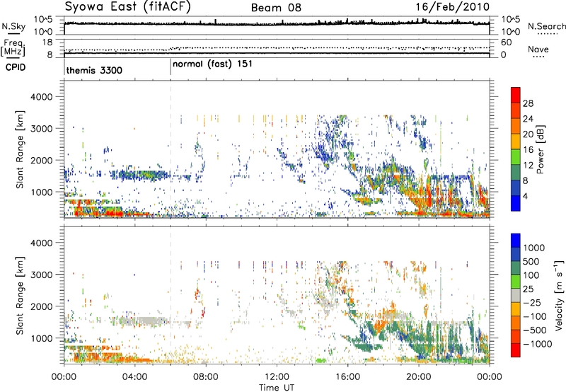Viewport: 566px width, 392px height.
Task: Click the '10^5' label left of noise panel
Action: pos(43,20)
